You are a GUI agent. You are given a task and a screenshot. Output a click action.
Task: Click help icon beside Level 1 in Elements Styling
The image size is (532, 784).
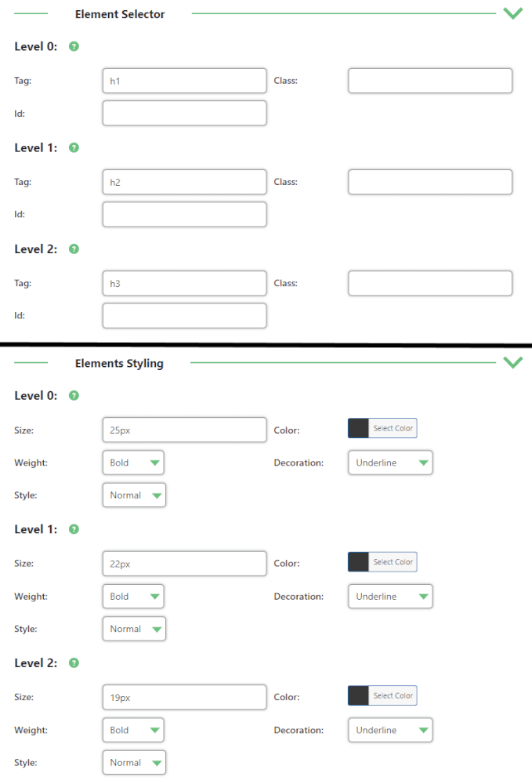coord(74,529)
